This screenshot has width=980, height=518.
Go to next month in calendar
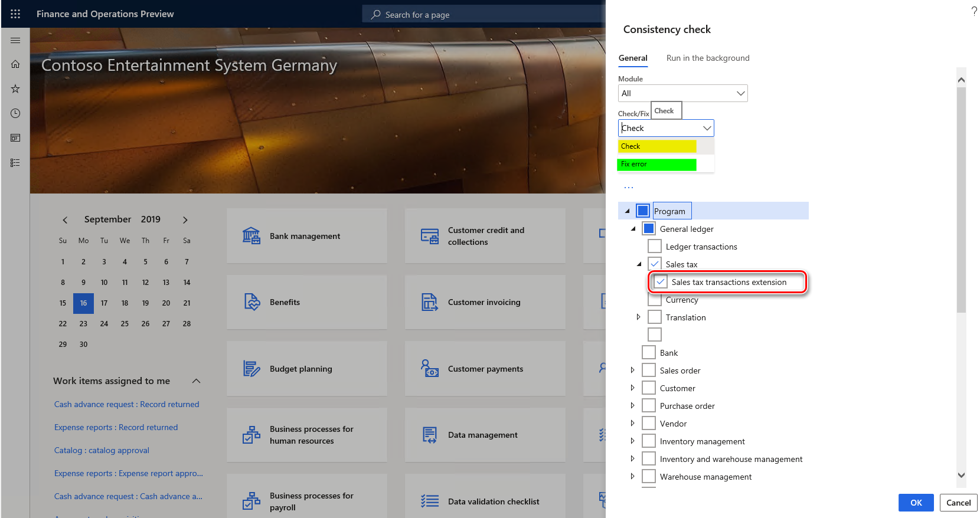coord(185,220)
